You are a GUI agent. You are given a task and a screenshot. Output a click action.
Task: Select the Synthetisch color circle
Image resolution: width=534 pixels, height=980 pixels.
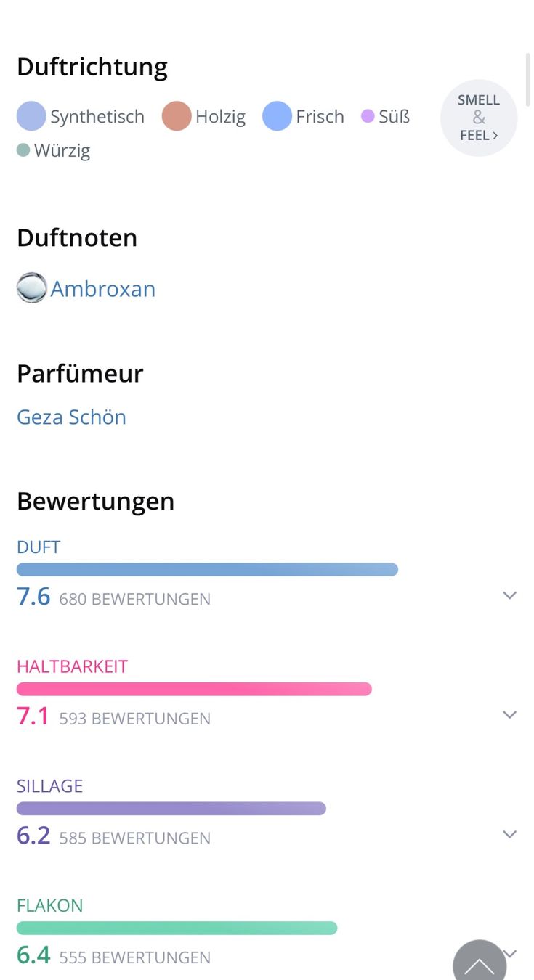click(31, 116)
